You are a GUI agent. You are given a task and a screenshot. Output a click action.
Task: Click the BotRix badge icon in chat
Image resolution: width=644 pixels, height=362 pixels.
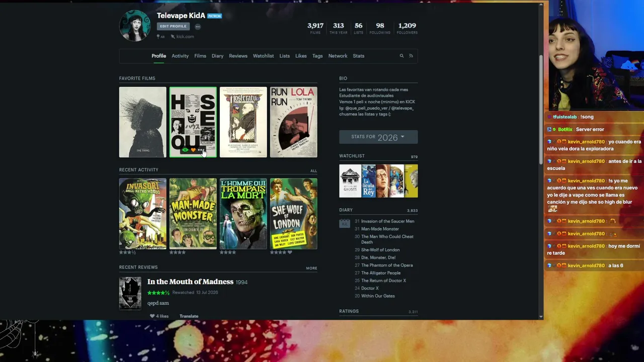tap(550, 129)
